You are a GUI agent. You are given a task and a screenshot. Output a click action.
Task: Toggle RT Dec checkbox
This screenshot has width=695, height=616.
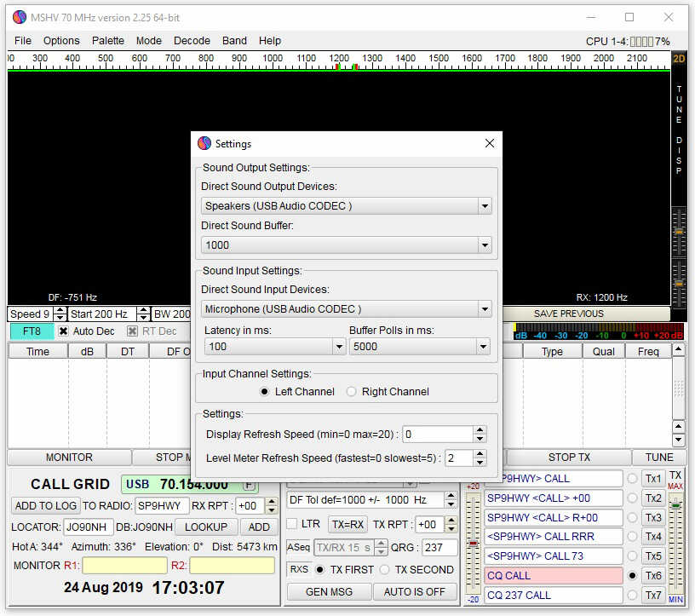[x=132, y=331]
